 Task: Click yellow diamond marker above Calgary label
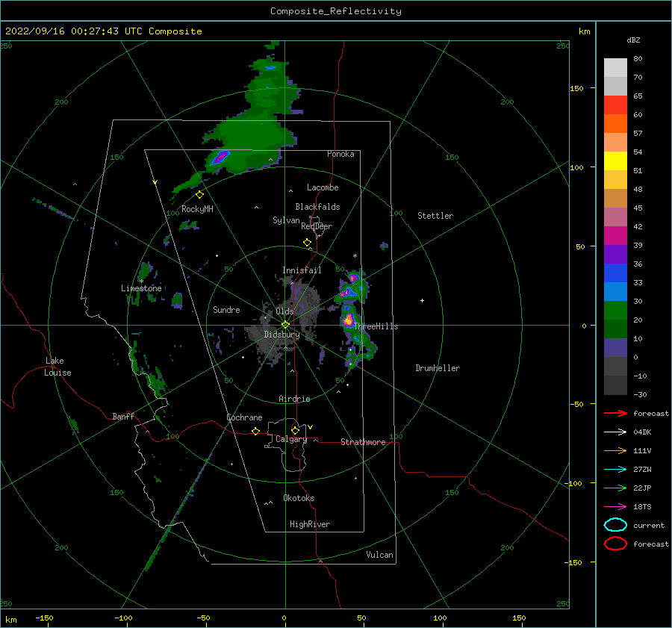tap(295, 430)
